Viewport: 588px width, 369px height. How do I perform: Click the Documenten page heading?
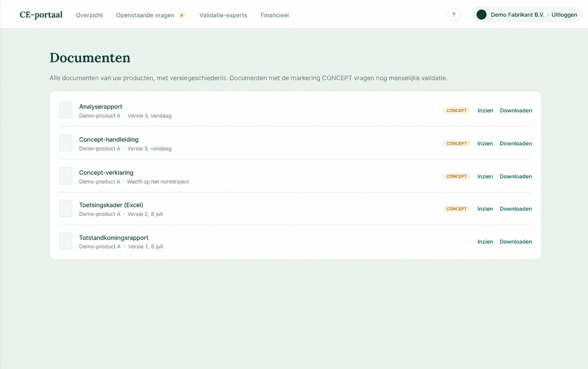coord(90,58)
